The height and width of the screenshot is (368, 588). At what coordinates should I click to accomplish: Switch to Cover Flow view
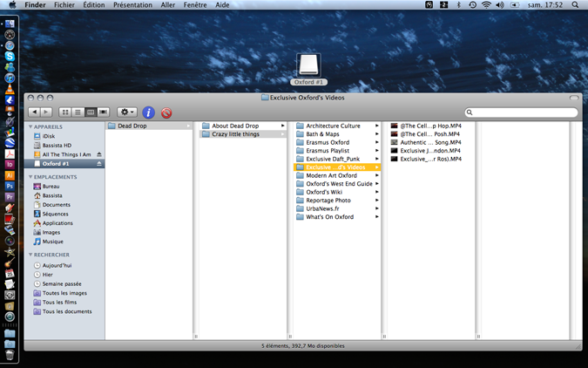[103, 112]
